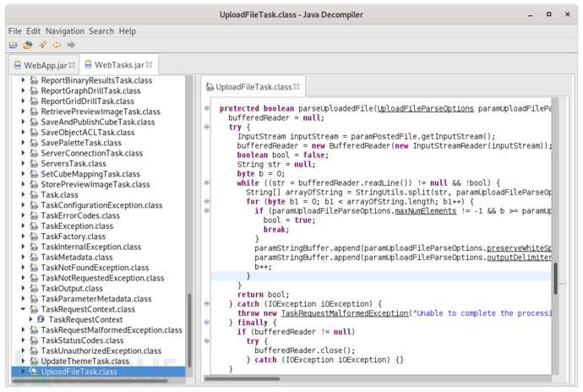Select TaskUnauthorizedException.class in the tree
This screenshot has height=392, width=583.
pos(101,351)
